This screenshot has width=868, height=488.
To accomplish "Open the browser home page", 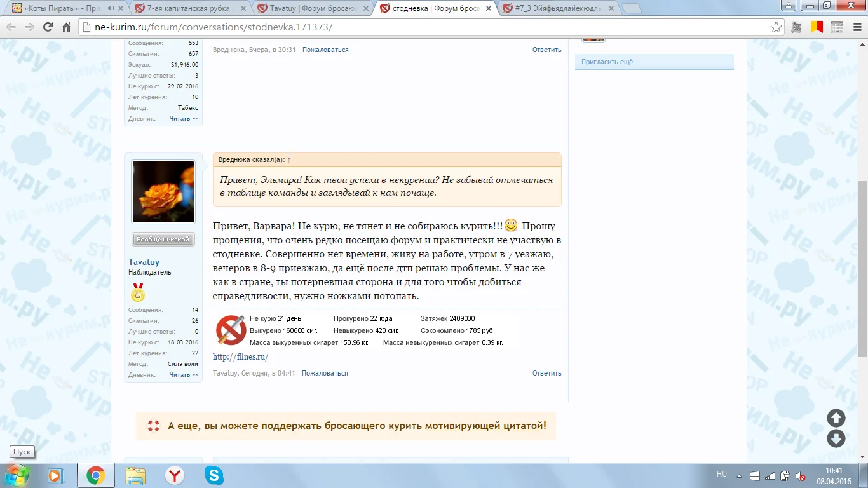I will [x=66, y=27].
